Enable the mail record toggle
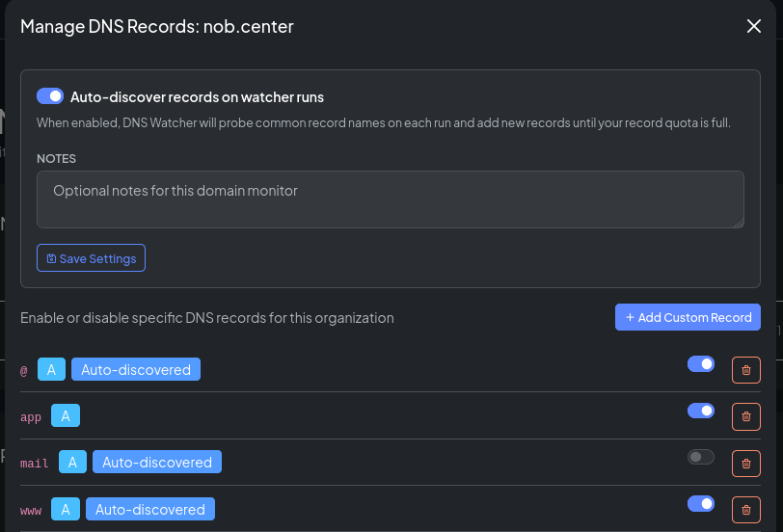The height and width of the screenshot is (532, 783). coord(701,457)
